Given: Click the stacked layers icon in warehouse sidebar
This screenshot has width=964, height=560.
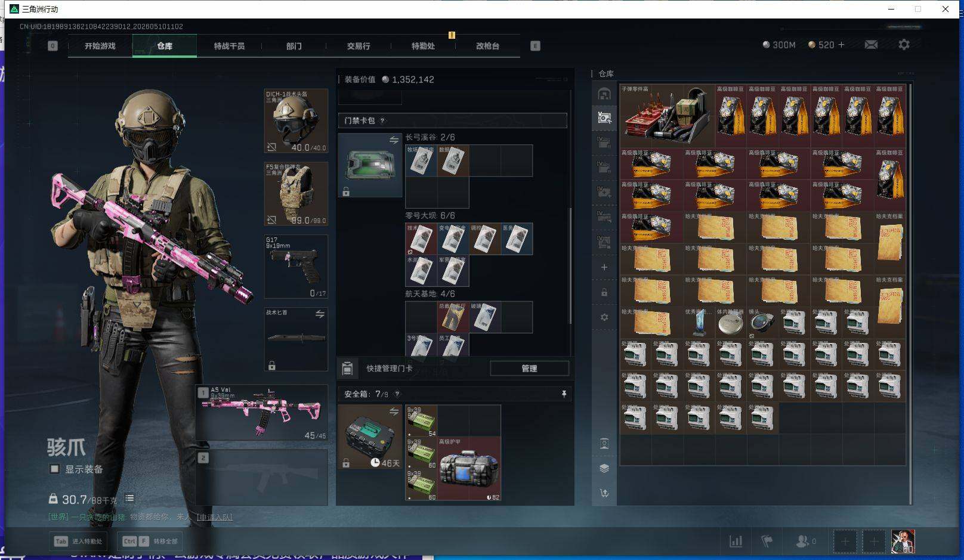Looking at the screenshot, I should (x=604, y=468).
